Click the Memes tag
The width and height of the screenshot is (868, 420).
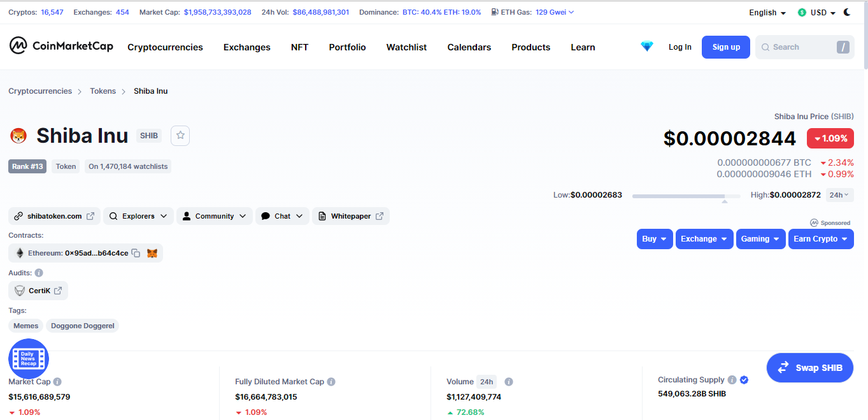[x=26, y=326]
